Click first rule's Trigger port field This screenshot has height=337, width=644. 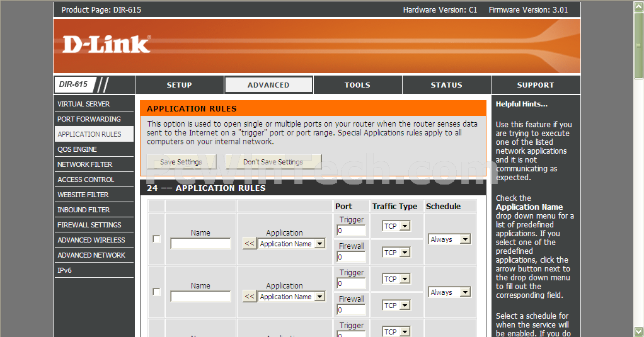click(x=351, y=231)
